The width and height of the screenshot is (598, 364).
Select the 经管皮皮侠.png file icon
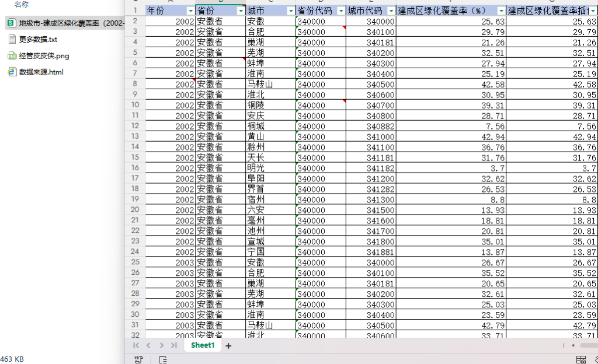point(12,56)
